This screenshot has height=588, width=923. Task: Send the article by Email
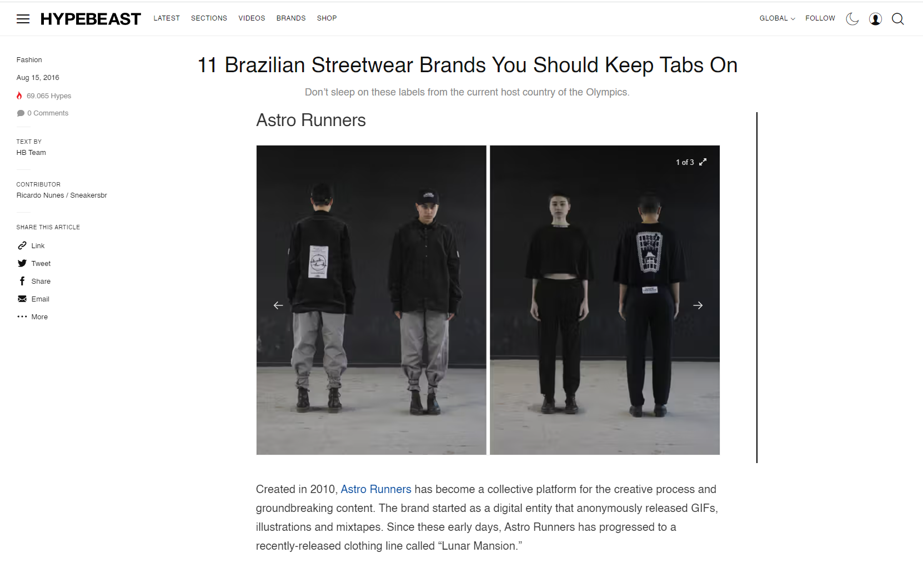(33, 299)
